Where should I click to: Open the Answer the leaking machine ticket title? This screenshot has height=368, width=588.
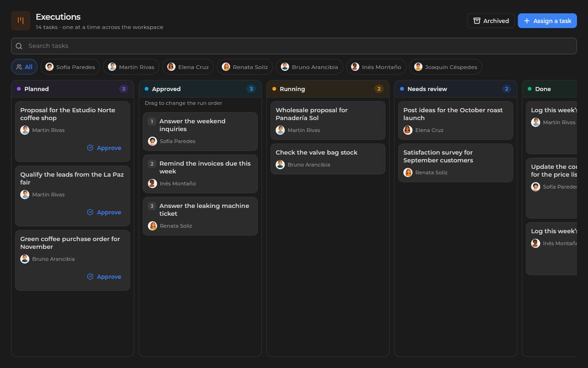coord(204,210)
